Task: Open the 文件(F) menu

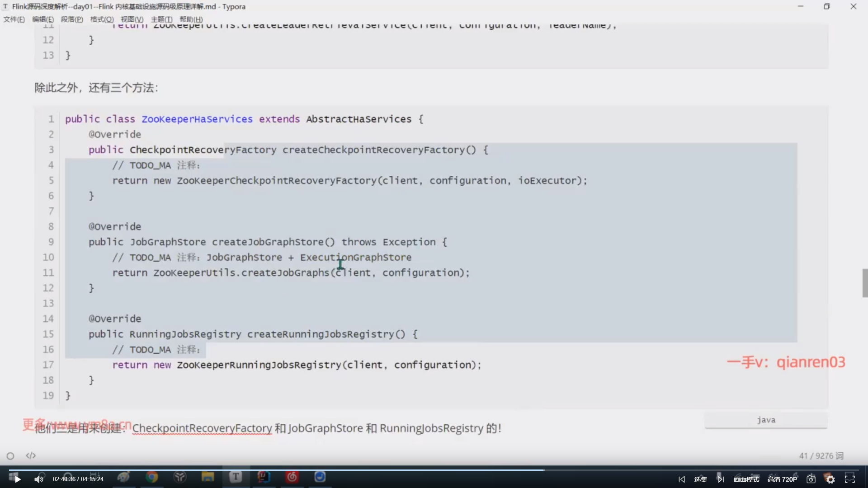Action: [x=14, y=19]
